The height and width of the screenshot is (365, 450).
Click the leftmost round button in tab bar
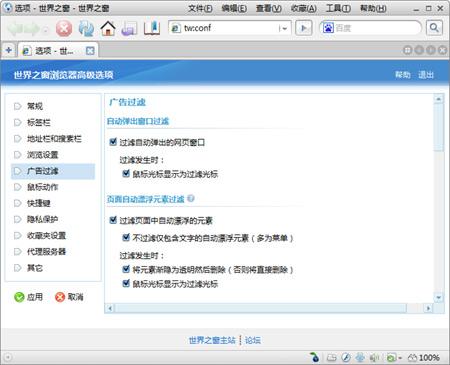pyautogui.click(x=407, y=50)
